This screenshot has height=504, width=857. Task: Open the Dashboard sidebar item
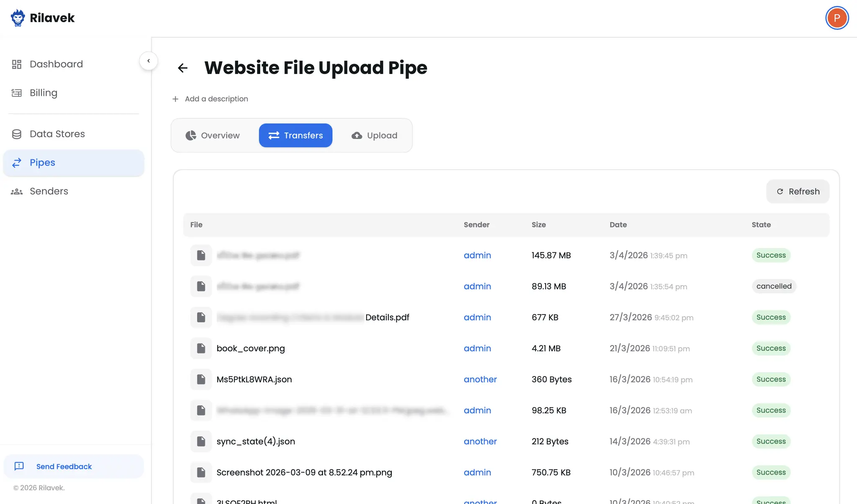73,64
